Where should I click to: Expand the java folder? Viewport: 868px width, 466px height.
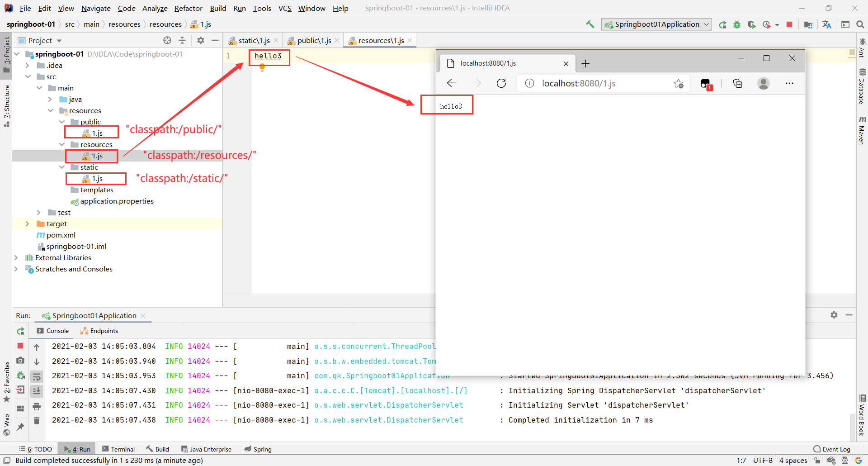tap(50, 99)
